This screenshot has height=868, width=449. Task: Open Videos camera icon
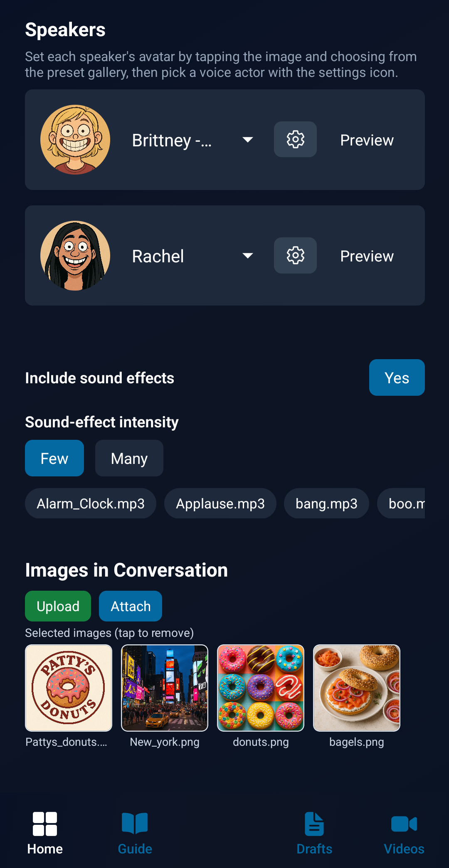pos(404,824)
